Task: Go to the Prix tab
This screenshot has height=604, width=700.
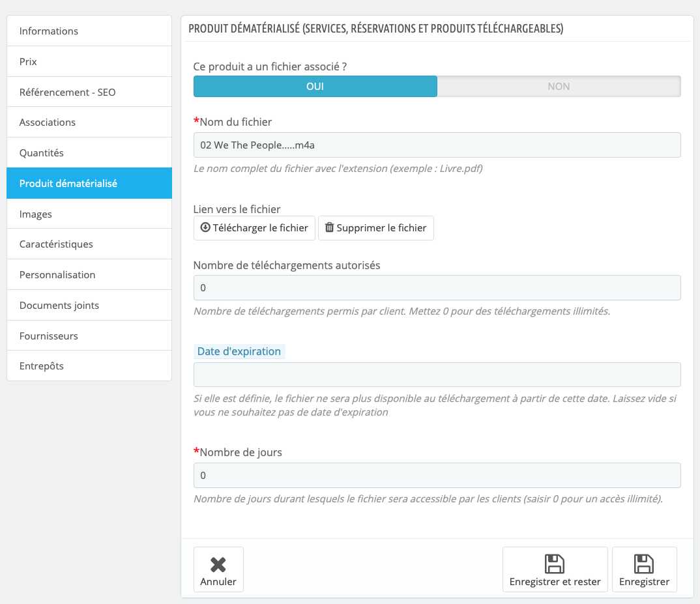Action: coord(89,62)
